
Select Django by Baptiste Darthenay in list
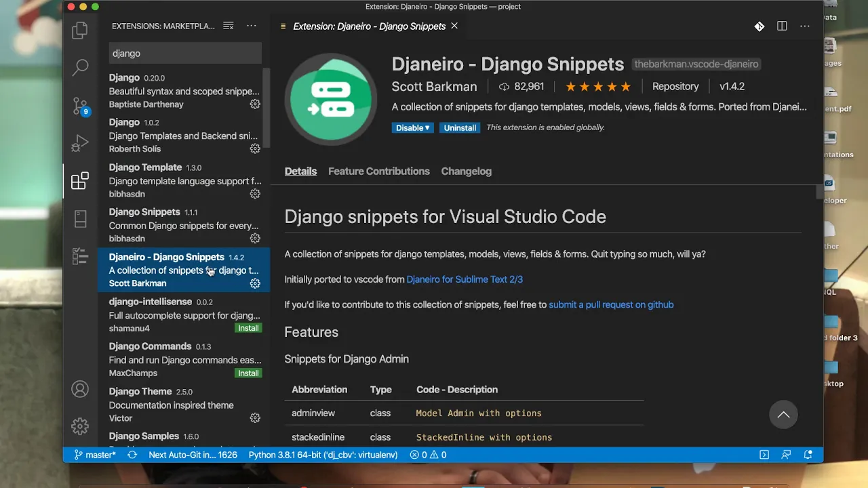(184, 91)
